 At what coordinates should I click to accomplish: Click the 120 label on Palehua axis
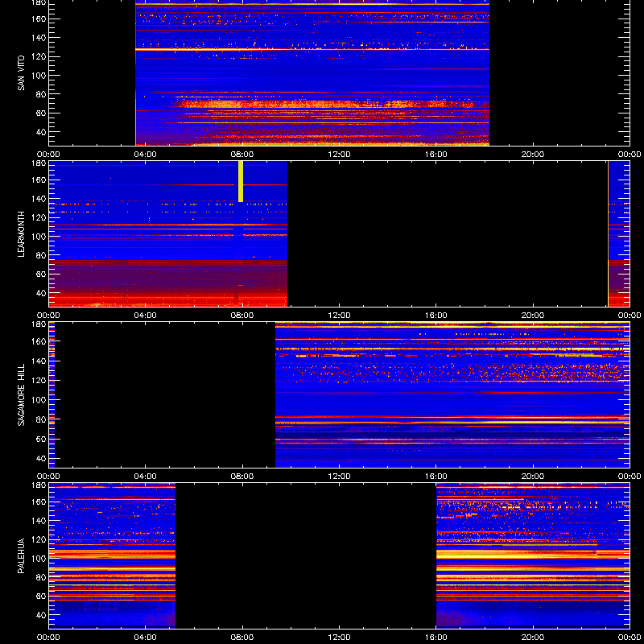click(x=39, y=539)
